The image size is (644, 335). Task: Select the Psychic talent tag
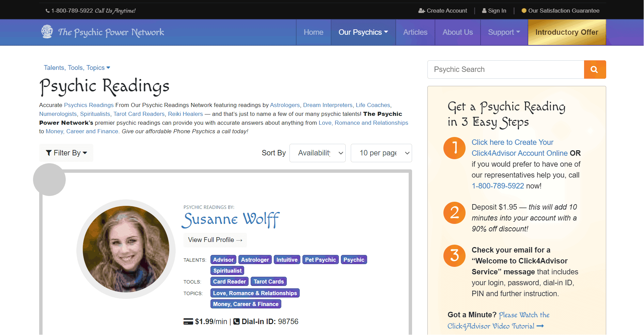[354, 260]
